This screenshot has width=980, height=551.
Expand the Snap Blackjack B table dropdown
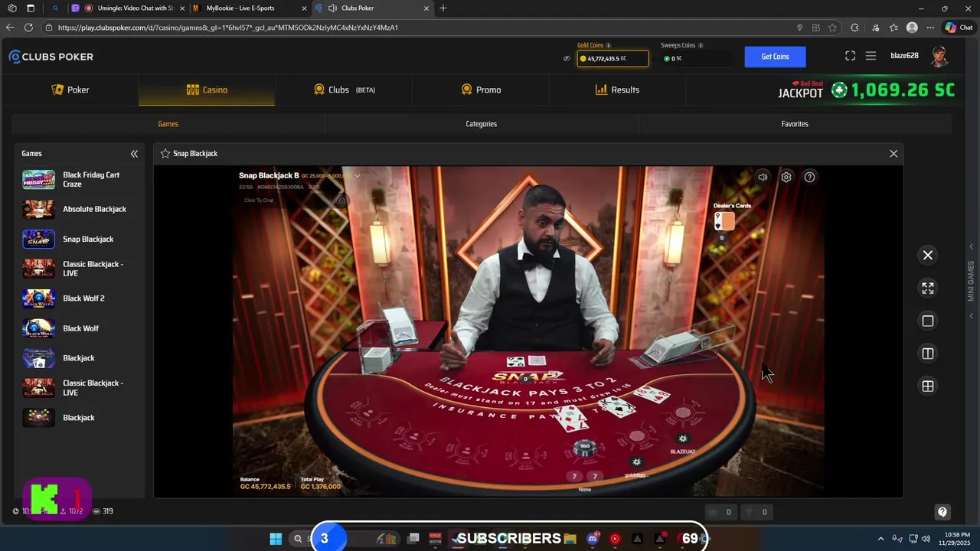(357, 176)
